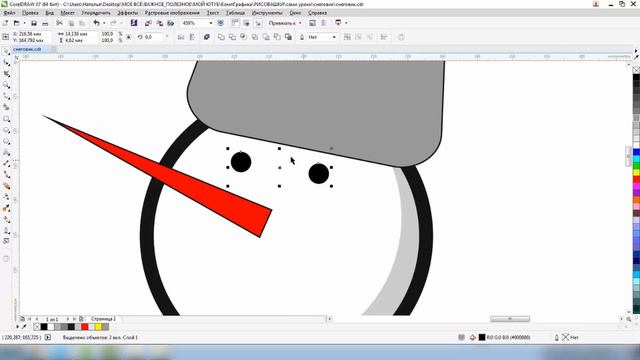Click the Combine objects icon
Screen dimensions: 640x360
tap(207, 37)
